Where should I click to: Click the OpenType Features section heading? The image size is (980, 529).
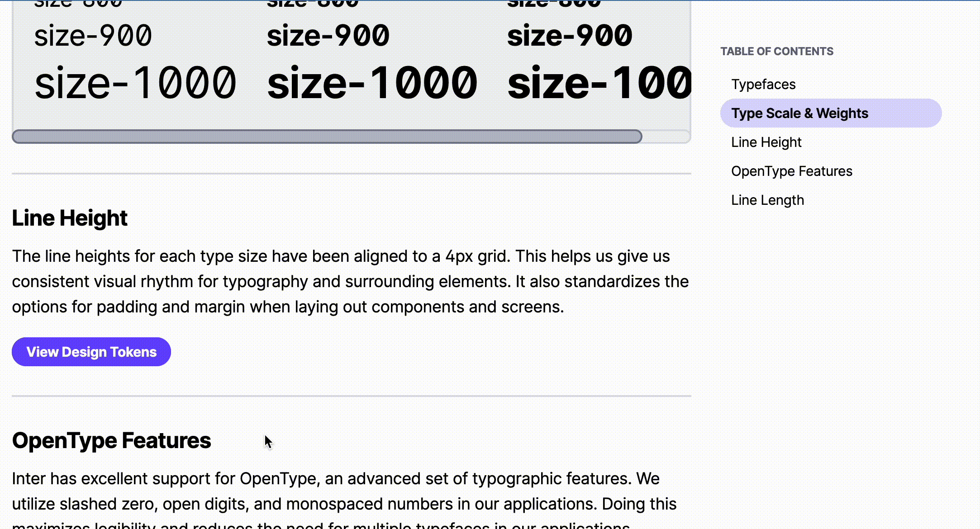pos(111,440)
